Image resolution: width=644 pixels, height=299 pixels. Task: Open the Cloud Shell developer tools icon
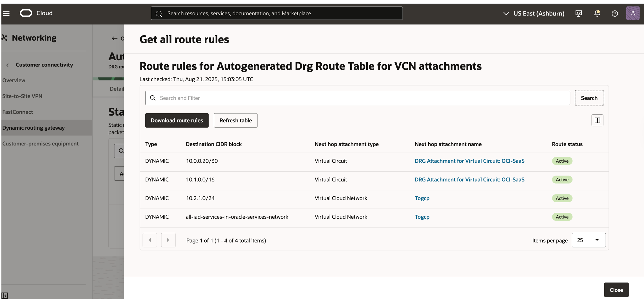pos(579,13)
